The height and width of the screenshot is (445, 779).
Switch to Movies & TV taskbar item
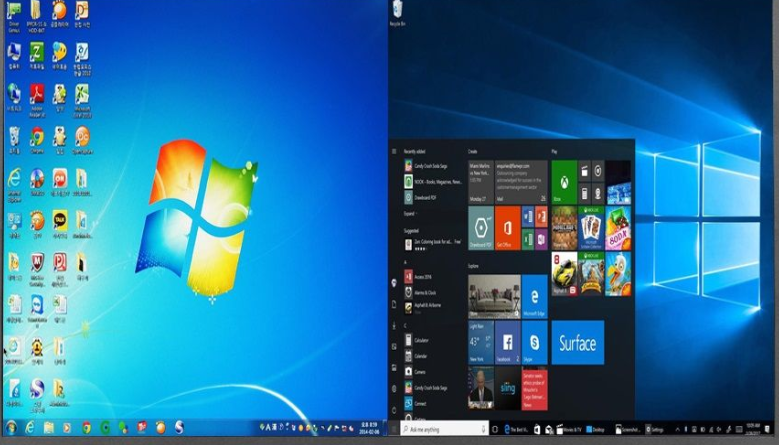[x=569, y=429]
